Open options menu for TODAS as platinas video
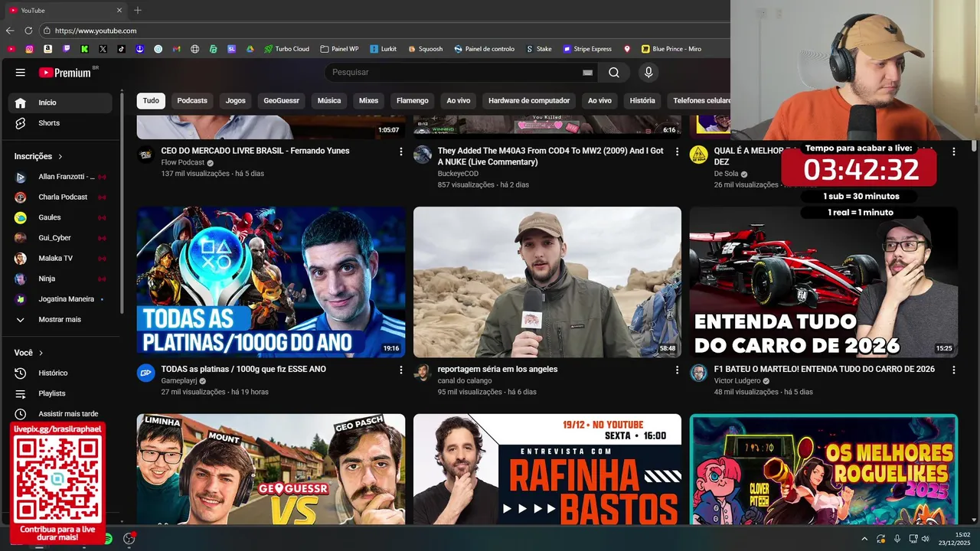This screenshot has height=551, width=980. click(400, 370)
